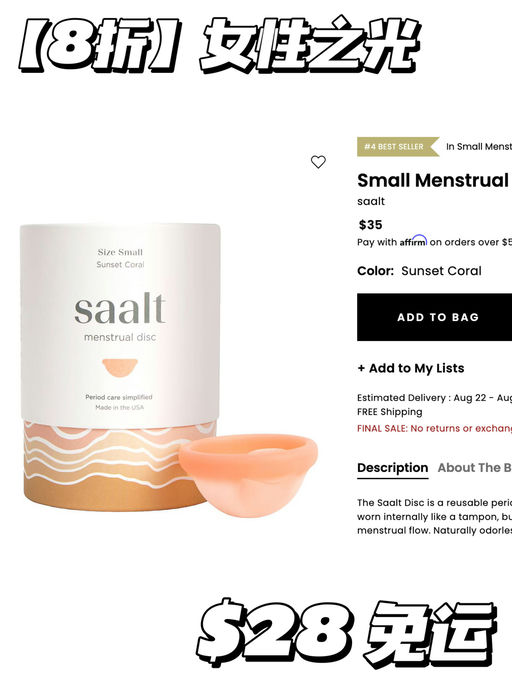Click the Estimated Delivery date line
The image size is (512, 682).
[435, 398]
